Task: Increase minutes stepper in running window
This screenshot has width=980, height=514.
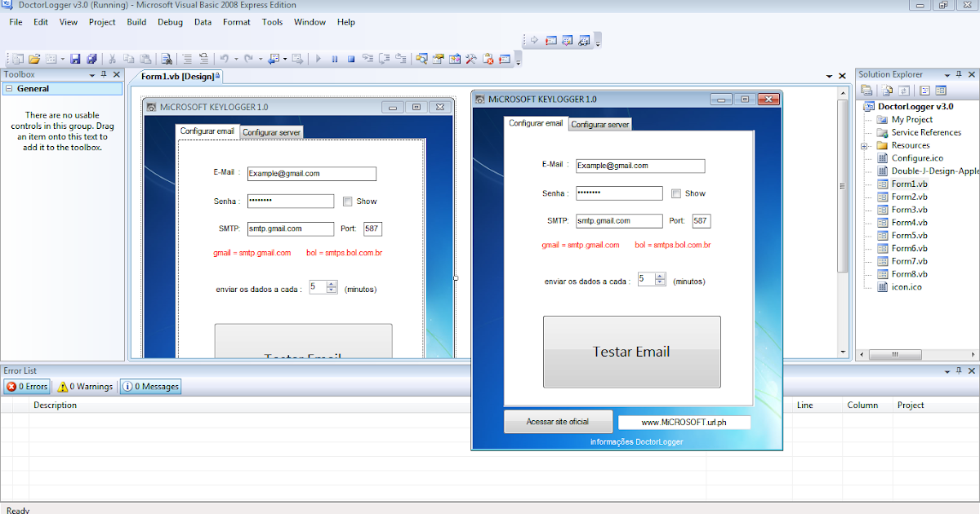Action: pyautogui.click(x=660, y=276)
